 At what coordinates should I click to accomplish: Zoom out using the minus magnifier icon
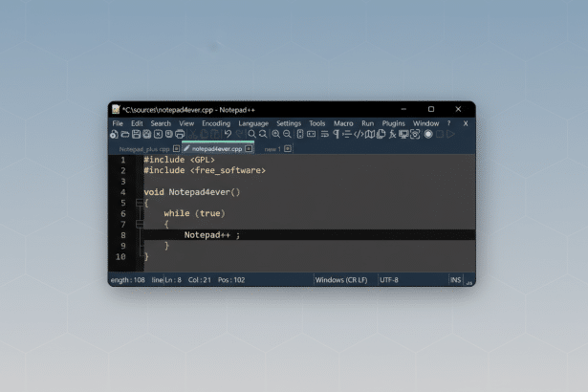pyautogui.click(x=287, y=134)
